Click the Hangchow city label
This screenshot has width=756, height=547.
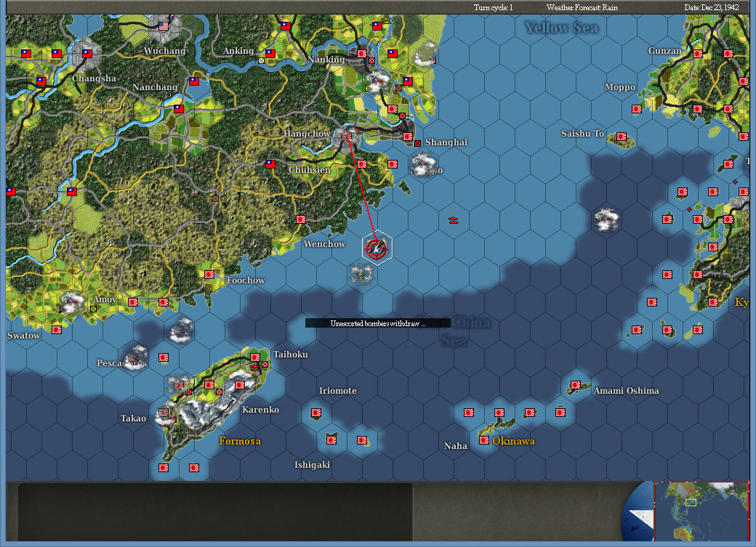point(307,134)
